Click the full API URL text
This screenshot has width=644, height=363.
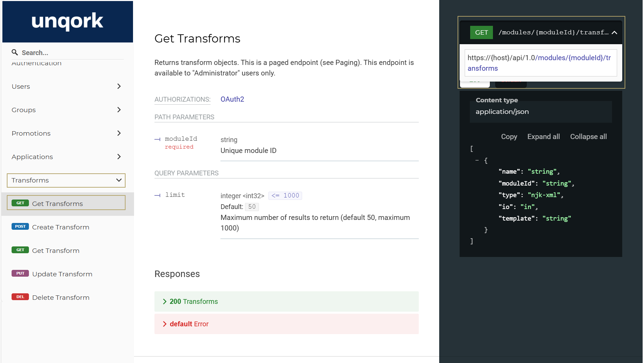541,63
